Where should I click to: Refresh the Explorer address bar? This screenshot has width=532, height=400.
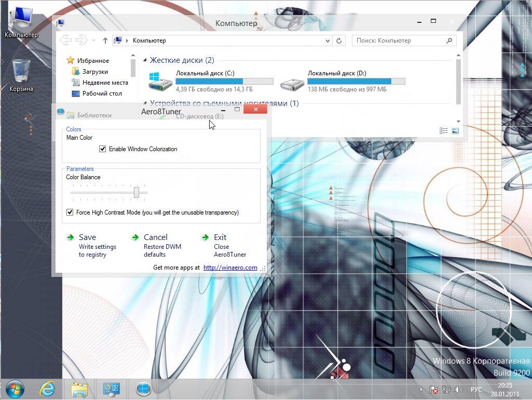[339, 41]
